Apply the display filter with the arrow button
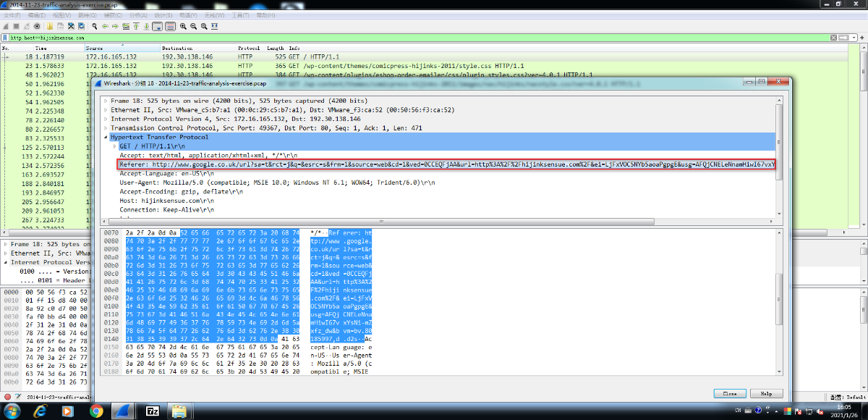868x420 pixels. (843, 38)
